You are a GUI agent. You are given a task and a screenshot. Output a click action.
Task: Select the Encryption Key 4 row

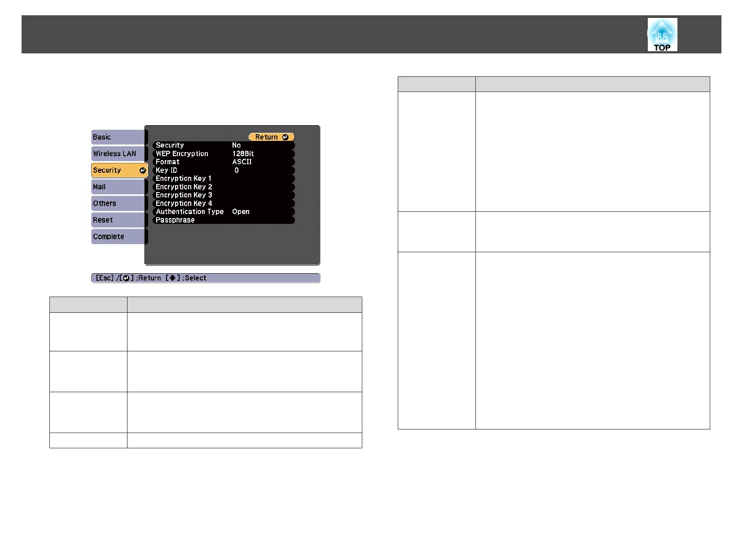tap(224, 204)
